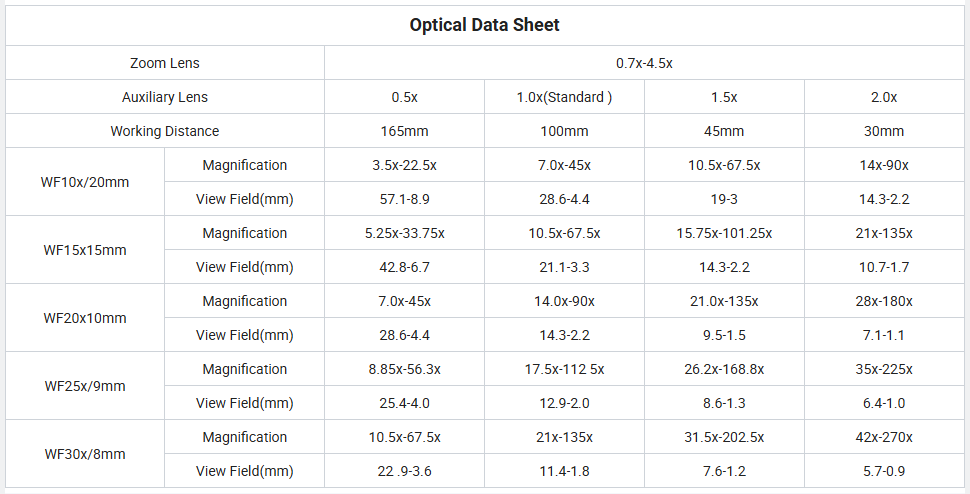Image resolution: width=970 pixels, height=494 pixels.
Task: Click the WF30x/8mm eyepiece label
Action: click(x=85, y=454)
